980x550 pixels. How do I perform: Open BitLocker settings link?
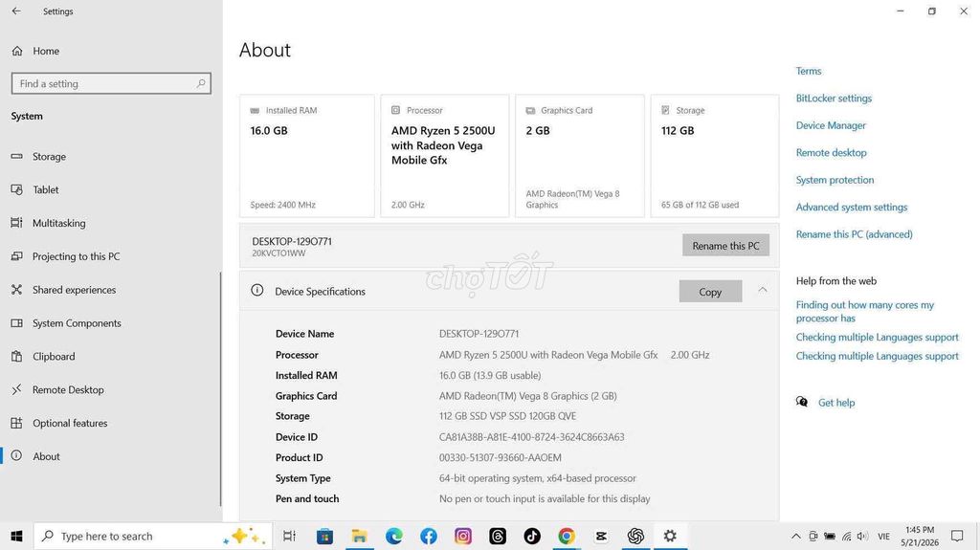(834, 99)
